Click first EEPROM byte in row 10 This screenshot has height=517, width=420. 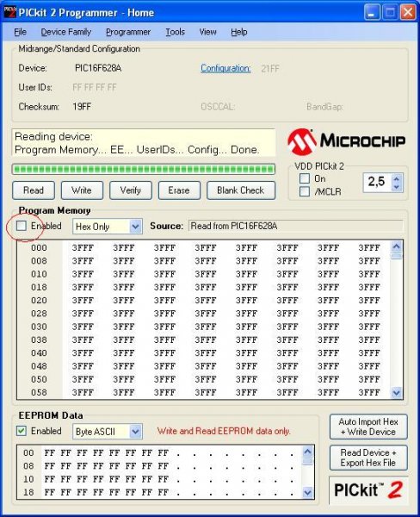click(x=49, y=479)
